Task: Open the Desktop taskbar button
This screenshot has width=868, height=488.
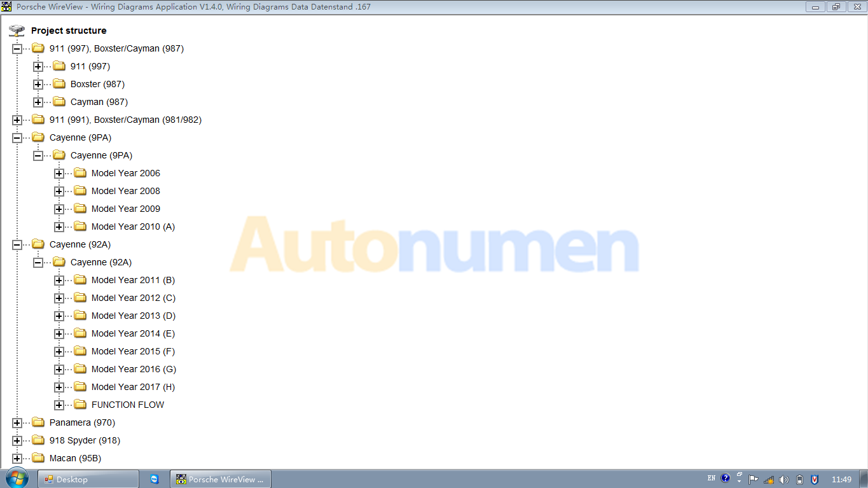Action: pyautogui.click(x=88, y=479)
